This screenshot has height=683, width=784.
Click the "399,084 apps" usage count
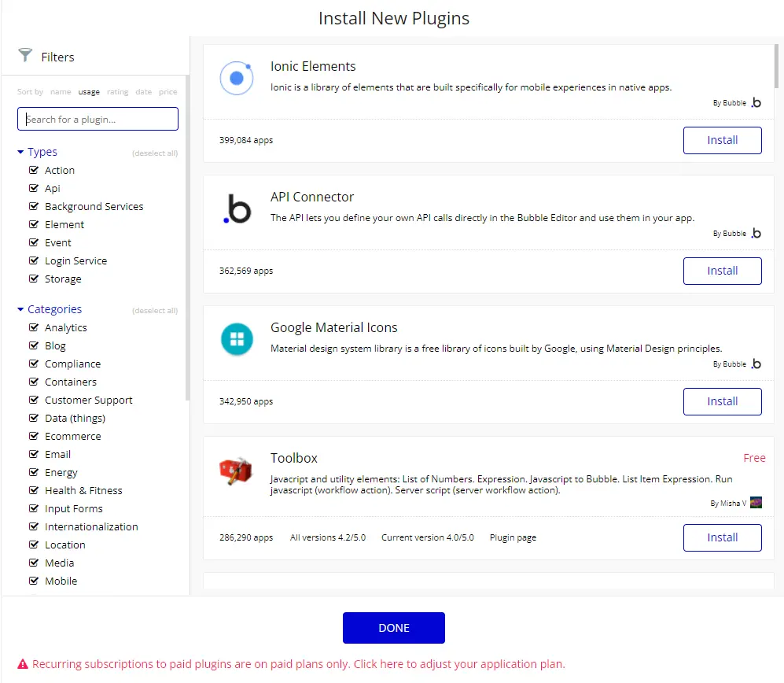tap(246, 140)
